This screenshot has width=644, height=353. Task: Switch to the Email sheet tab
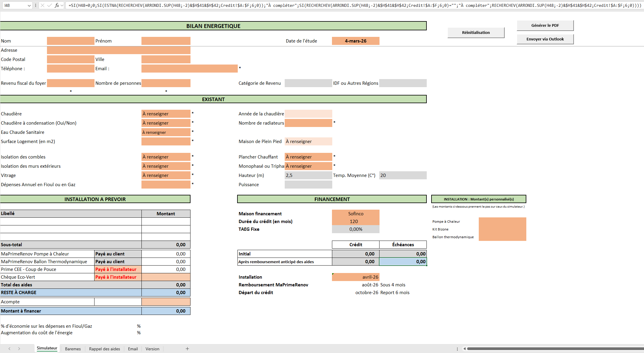(x=133, y=349)
